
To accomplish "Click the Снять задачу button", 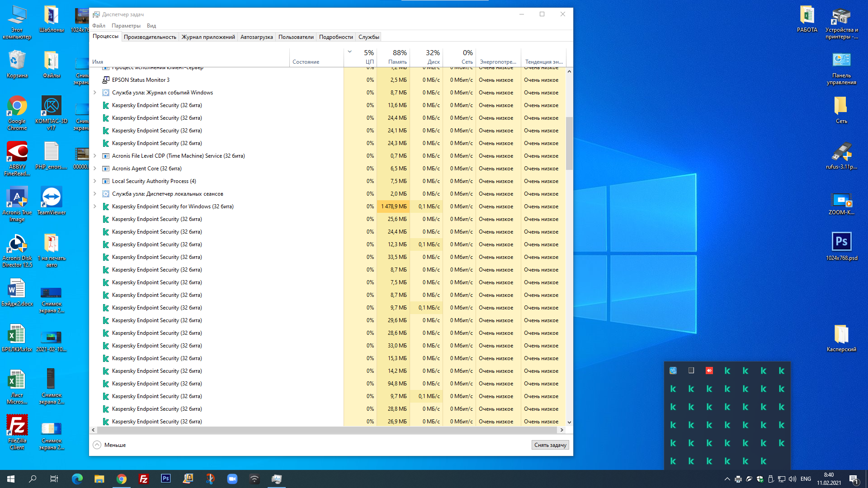I will [x=550, y=445].
